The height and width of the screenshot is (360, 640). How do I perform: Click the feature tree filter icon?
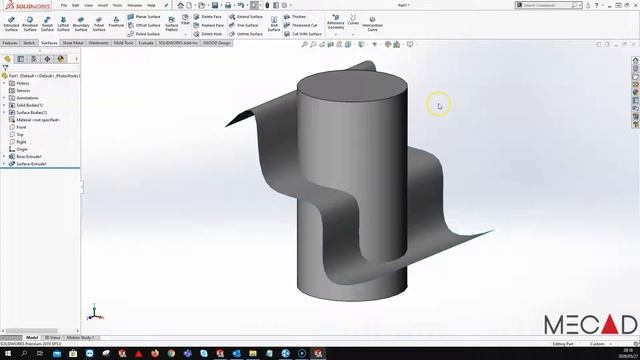5,68
